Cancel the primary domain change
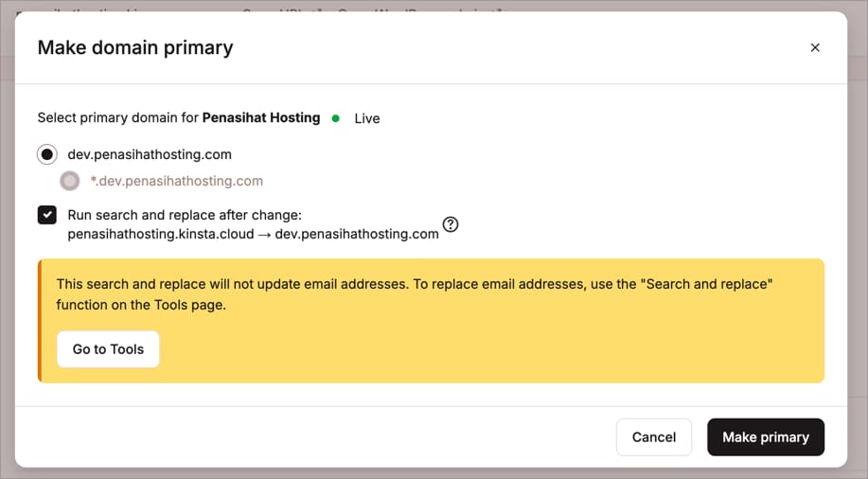The width and height of the screenshot is (868, 479). pos(653,437)
